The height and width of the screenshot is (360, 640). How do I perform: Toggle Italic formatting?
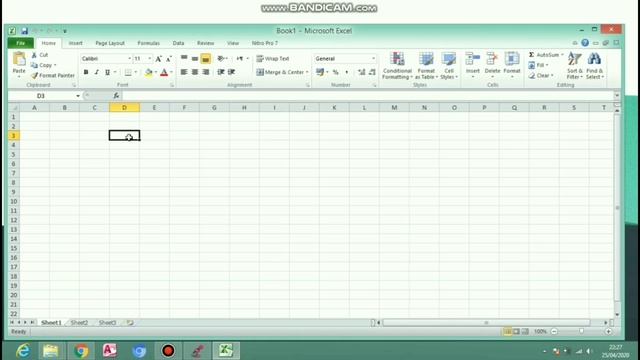click(96, 72)
